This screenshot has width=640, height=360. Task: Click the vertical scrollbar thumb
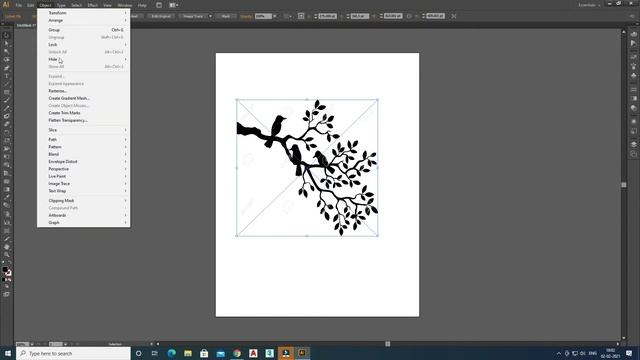coord(624,185)
